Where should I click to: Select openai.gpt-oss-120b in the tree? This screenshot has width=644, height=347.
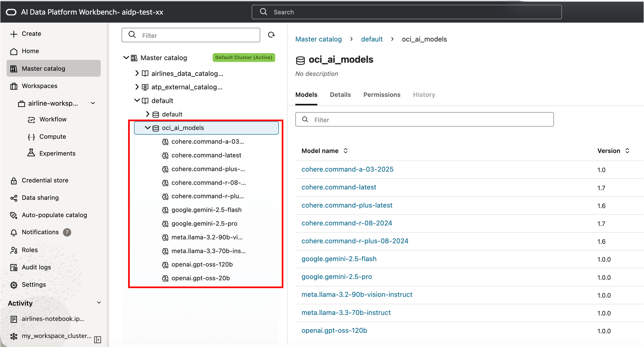[202, 264]
